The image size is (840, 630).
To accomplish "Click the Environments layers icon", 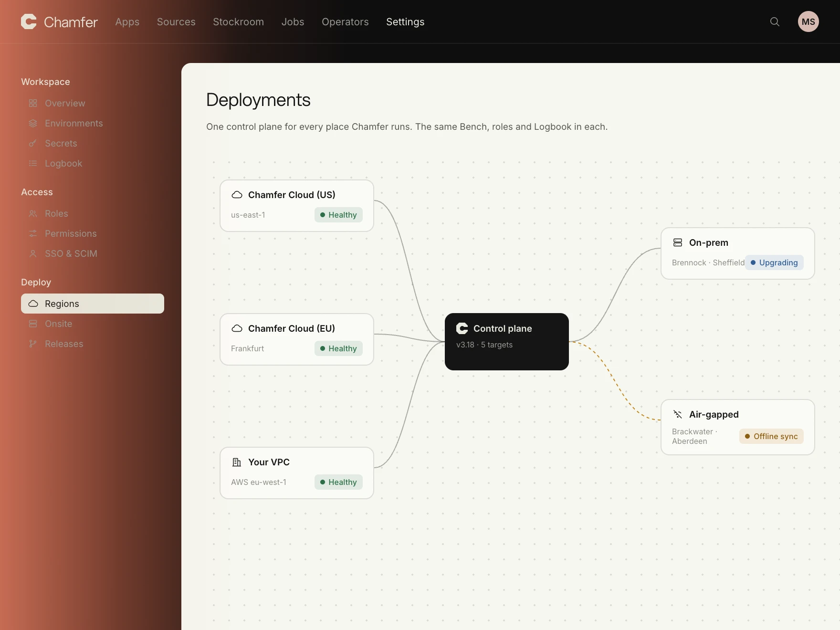I will click(33, 123).
